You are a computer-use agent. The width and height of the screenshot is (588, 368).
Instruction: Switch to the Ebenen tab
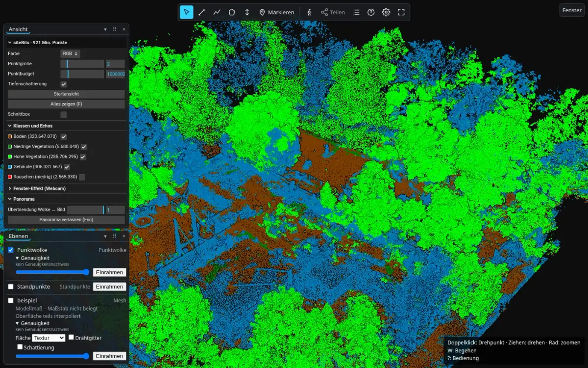(x=19, y=237)
